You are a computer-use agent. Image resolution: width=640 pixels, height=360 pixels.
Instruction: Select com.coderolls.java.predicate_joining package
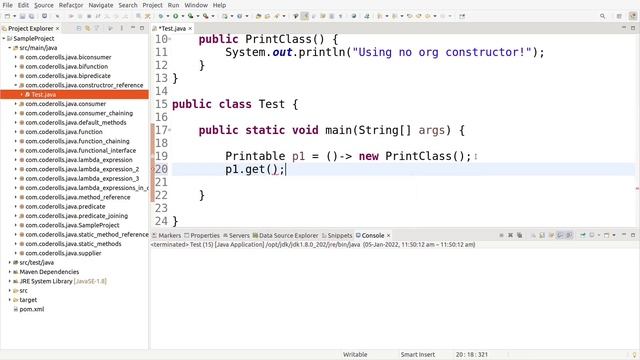pos(76,216)
